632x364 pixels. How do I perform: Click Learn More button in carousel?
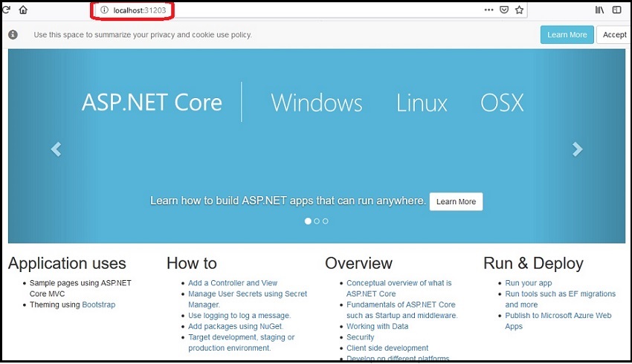pyautogui.click(x=456, y=201)
